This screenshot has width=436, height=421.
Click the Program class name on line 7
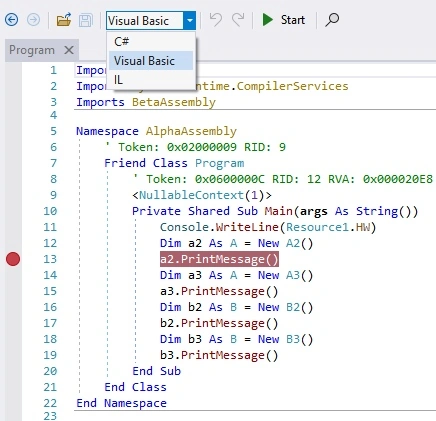219,163
